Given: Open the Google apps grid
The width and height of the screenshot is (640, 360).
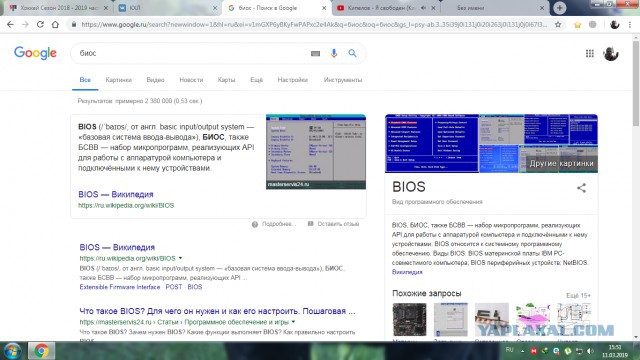Looking at the screenshot, I should [590, 53].
